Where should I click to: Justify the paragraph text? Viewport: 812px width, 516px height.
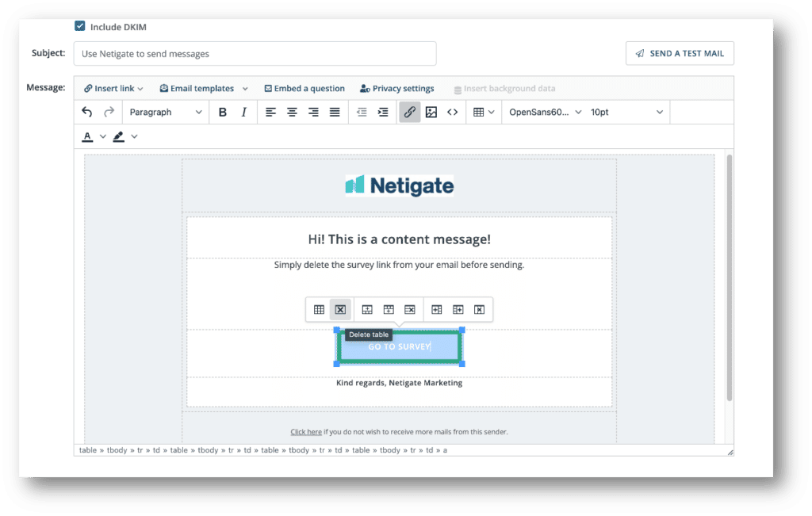point(335,113)
